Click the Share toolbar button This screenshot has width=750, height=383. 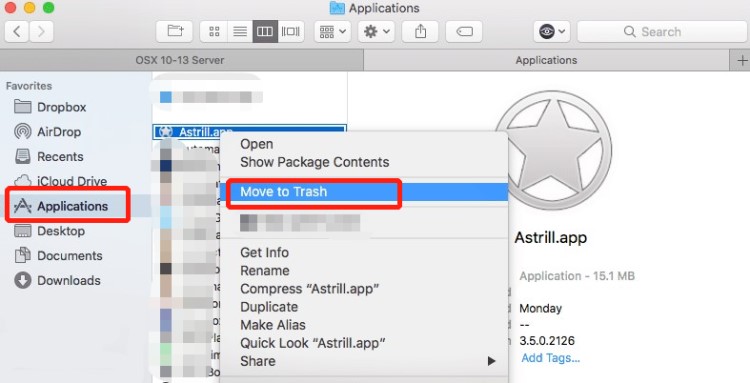pos(420,32)
